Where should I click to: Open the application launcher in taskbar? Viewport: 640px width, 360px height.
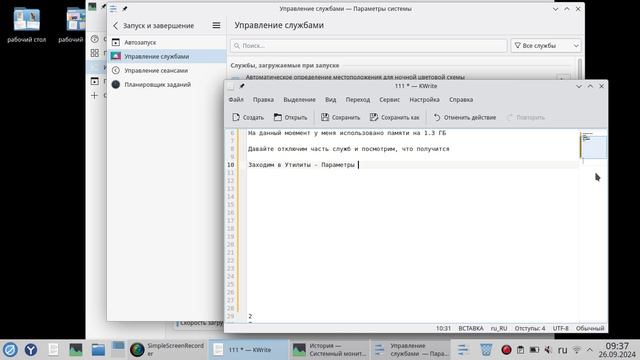(10, 350)
